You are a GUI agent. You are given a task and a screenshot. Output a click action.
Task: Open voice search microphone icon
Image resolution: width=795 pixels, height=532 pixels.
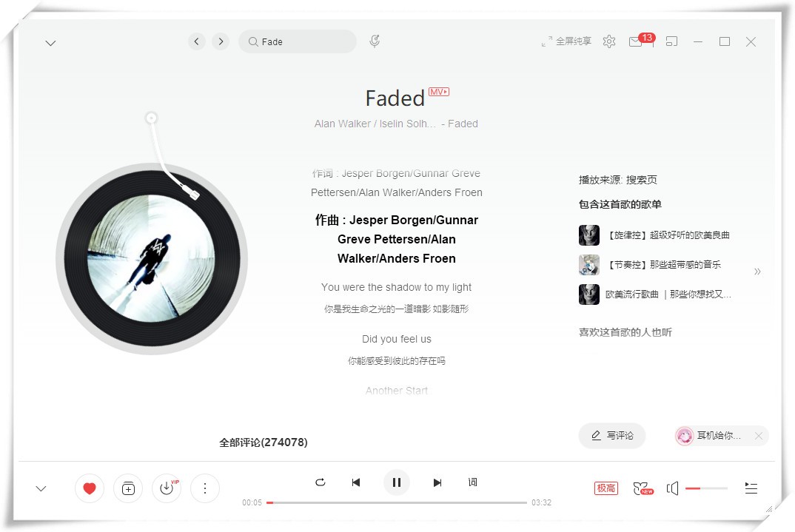point(375,41)
